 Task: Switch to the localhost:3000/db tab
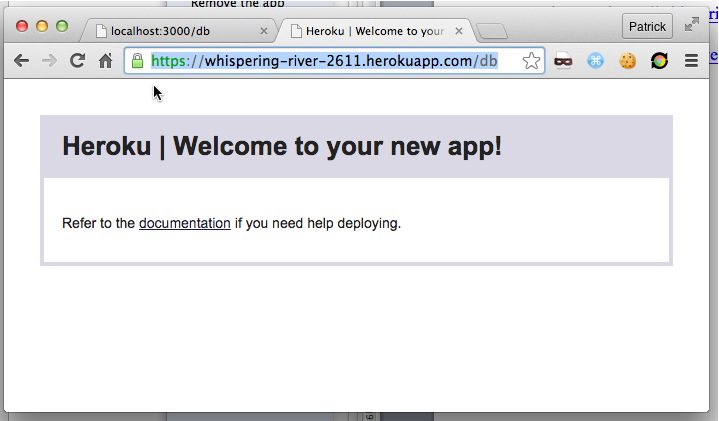point(179,31)
